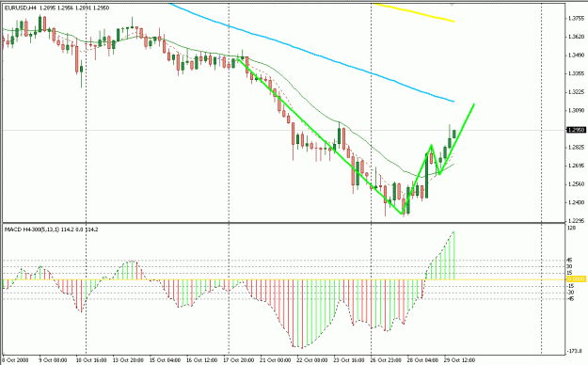The width and height of the screenshot is (588, 365).
Task: Click the 1.3225 price axis label
Action: pos(576,92)
